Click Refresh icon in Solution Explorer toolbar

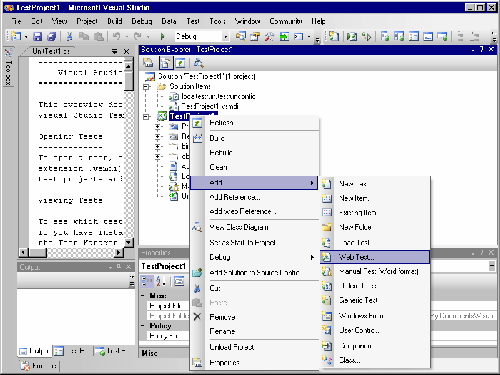[180, 63]
